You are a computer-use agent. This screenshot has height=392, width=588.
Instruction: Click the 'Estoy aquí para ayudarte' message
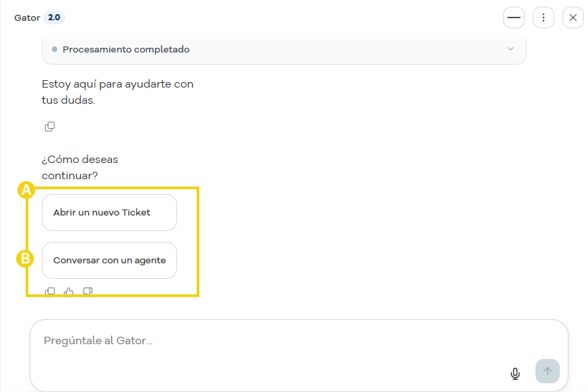[x=118, y=92]
